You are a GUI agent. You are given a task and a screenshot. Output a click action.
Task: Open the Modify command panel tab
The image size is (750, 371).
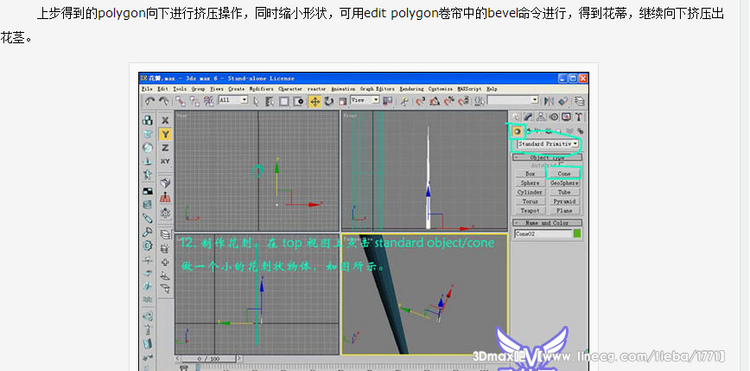point(528,117)
